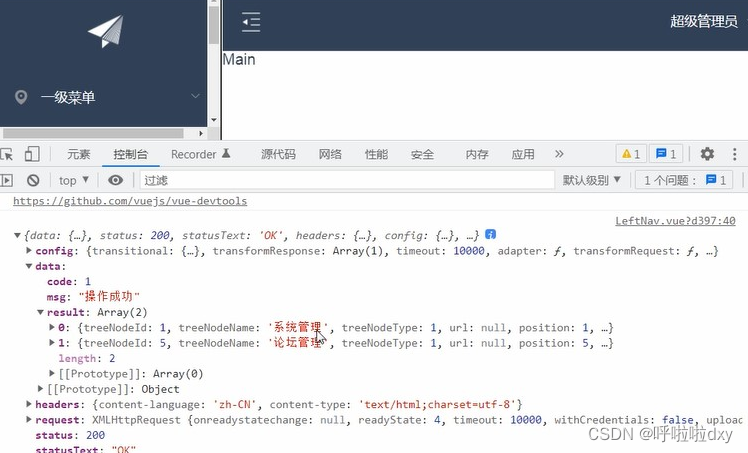Click the sidebar scroll right arrow
This screenshot has height=453, width=748.
point(201,134)
